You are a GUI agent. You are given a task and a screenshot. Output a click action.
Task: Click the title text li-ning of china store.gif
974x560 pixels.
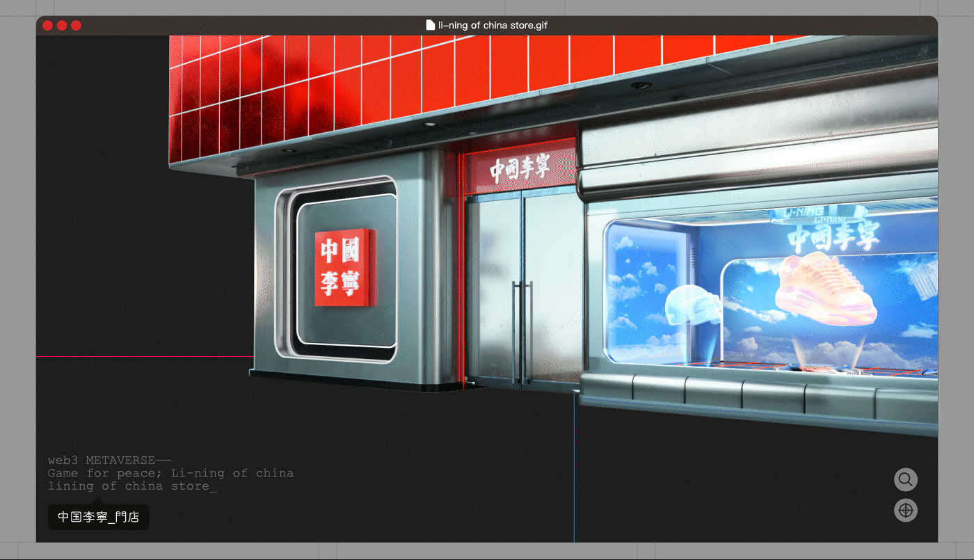point(493,25)
